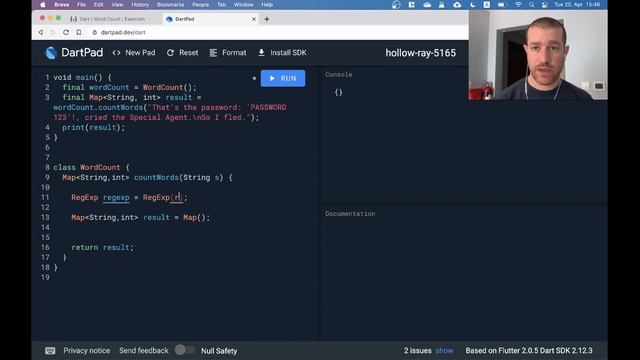Toggle the Null Safety switch
This screenshot has width=640, height=360.
coord(184,350)
